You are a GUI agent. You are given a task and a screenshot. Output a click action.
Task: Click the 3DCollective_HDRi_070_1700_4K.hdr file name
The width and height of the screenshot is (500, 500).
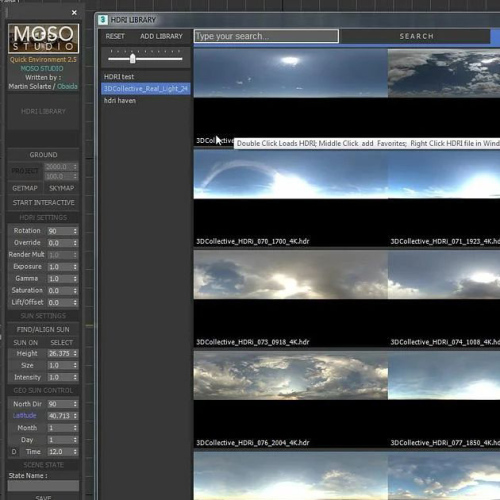click(253, 241)
